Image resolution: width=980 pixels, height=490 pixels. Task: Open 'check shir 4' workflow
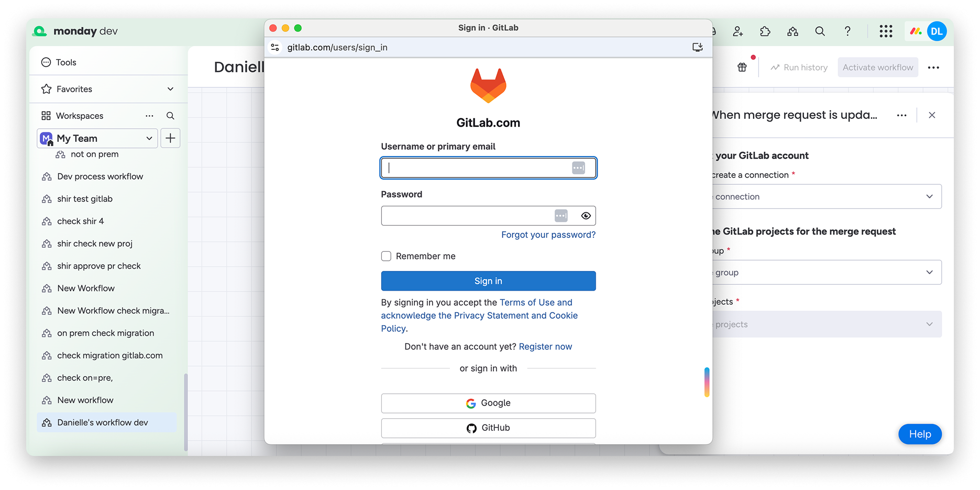click(x=81, y=221)
